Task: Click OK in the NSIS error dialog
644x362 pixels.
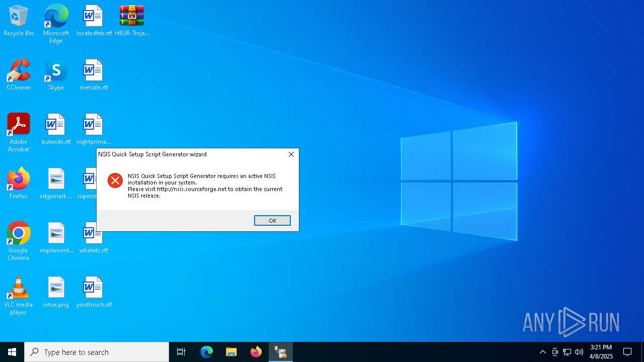Action: click(272, 221)
